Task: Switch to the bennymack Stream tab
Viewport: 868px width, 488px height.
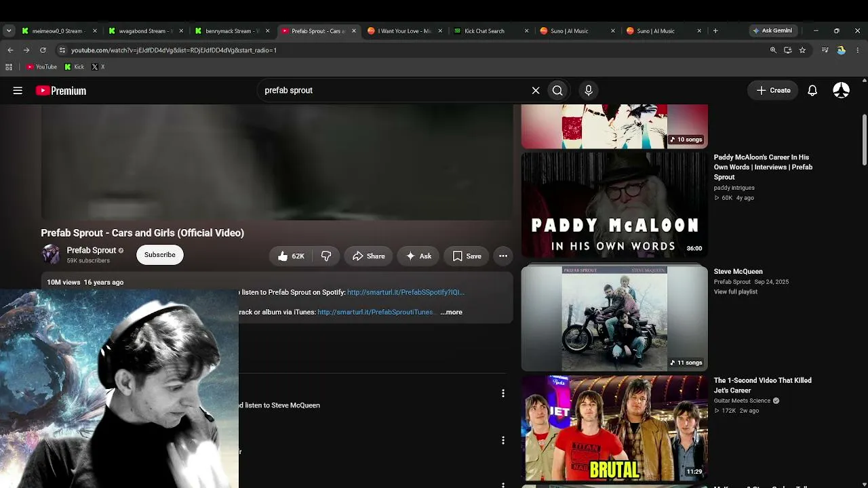Action: click(x=231, y=30)
